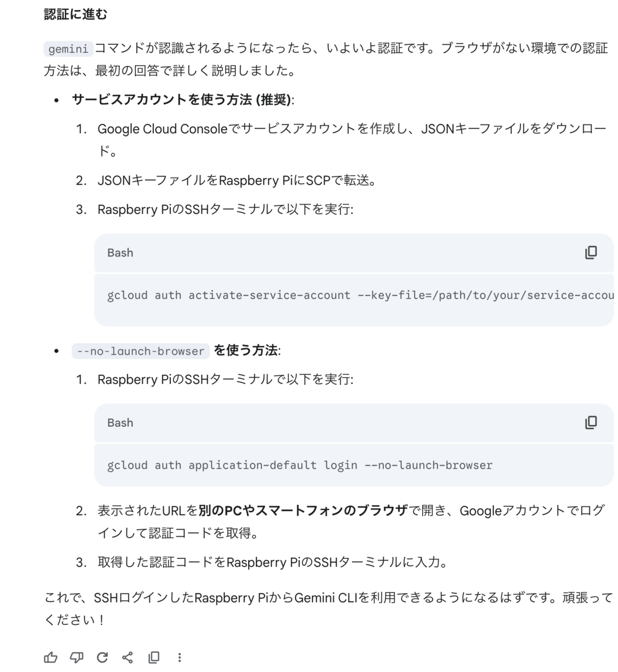Click the thumbs up good response icon

click(x=51, y=657)
